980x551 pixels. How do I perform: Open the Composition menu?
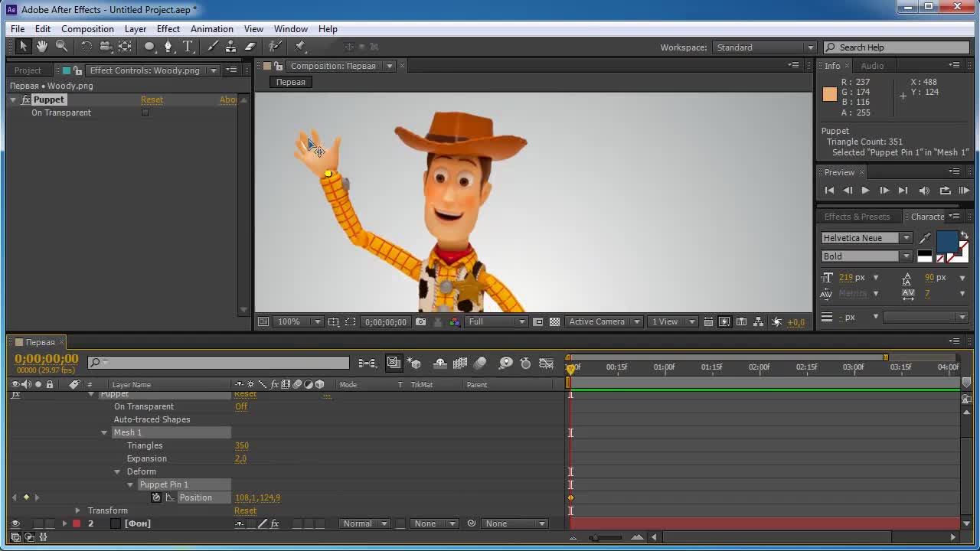[87, 29]
